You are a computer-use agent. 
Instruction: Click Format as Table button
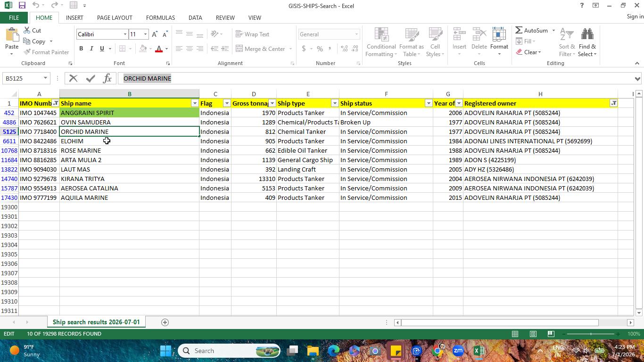(411, 42)
